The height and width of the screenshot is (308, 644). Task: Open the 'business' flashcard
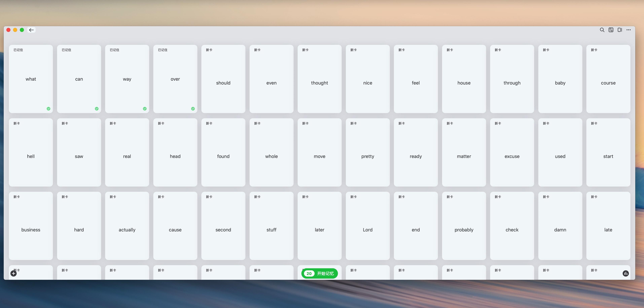(x=31, y=230)
